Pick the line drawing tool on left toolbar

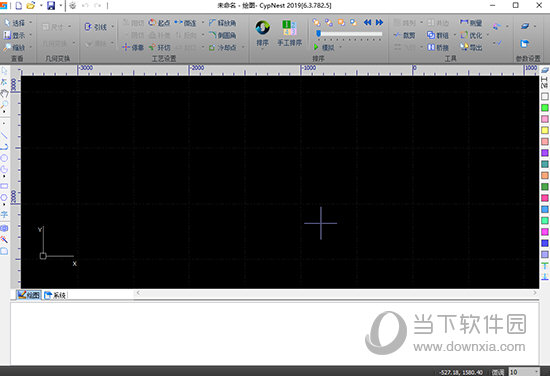(x=4, y=135)
